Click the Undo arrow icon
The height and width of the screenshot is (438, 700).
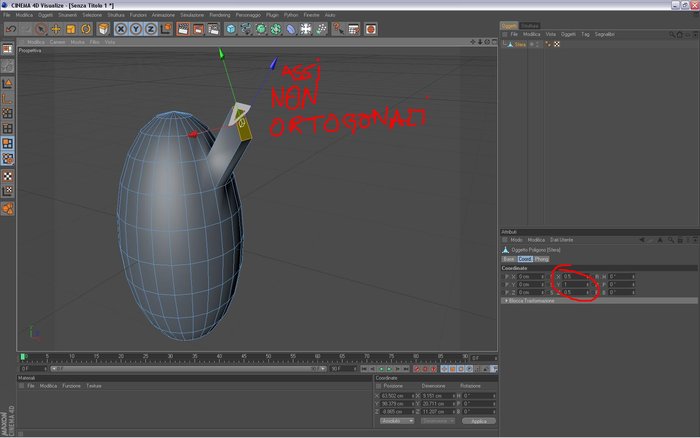point(11,29)
